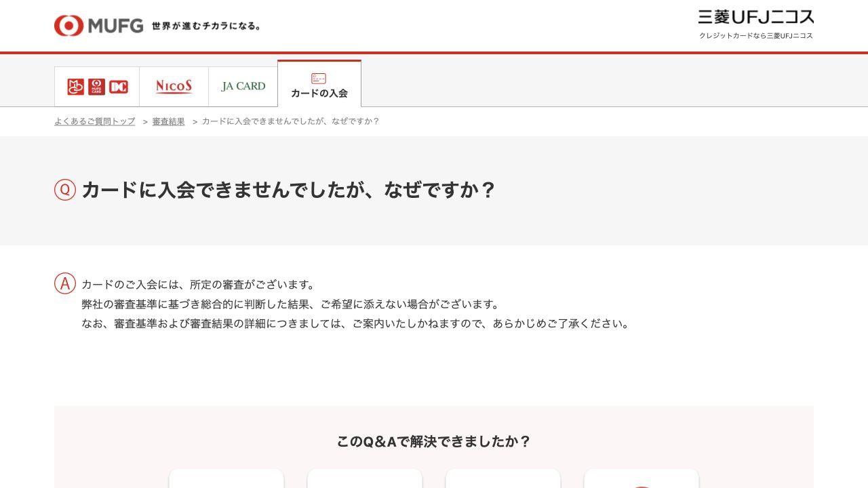868x488 pixels.
Task: Select the カードの入会 tab
Action: [319, 84]
